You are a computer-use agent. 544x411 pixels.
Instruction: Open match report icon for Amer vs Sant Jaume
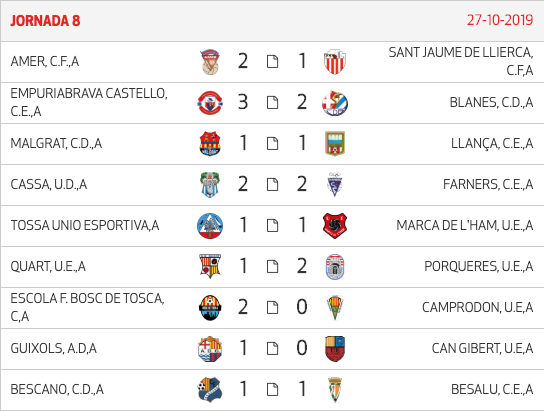pyautogui.click(x=272, y=61)
